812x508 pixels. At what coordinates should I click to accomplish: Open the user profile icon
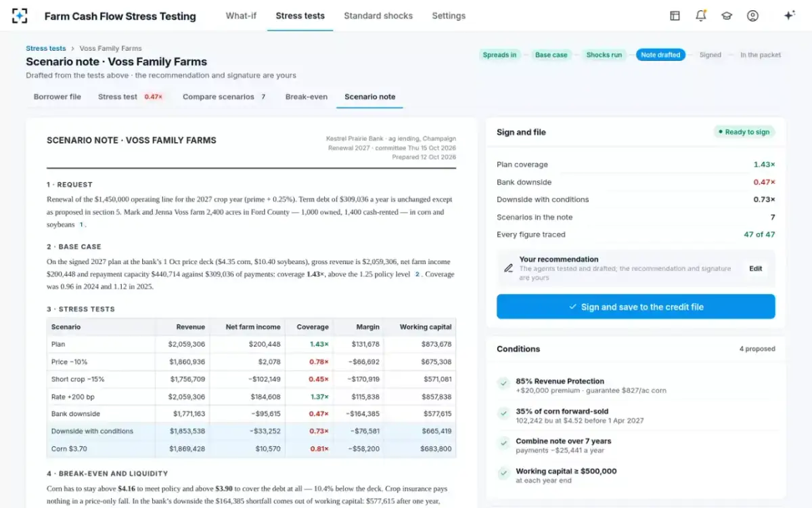pyautogui.click(x=752, y=16)
